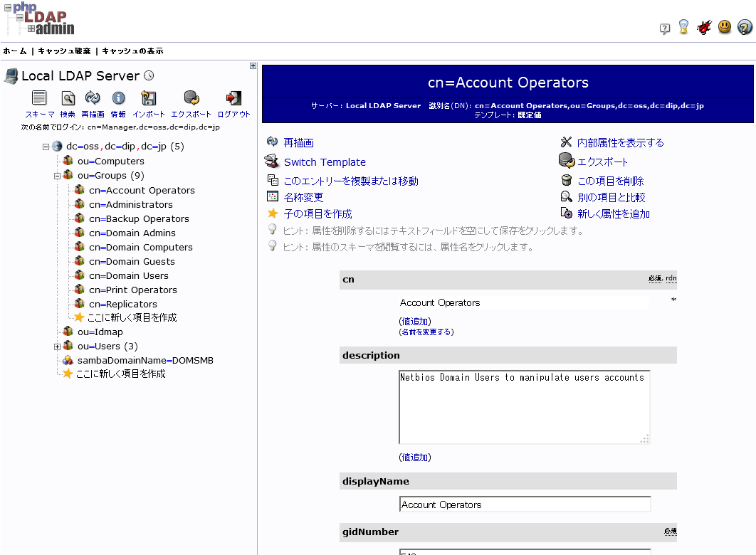Click the キャッシュ破棄 menu link
Screen dimensions: 756x555
click(x=64, y=51)
